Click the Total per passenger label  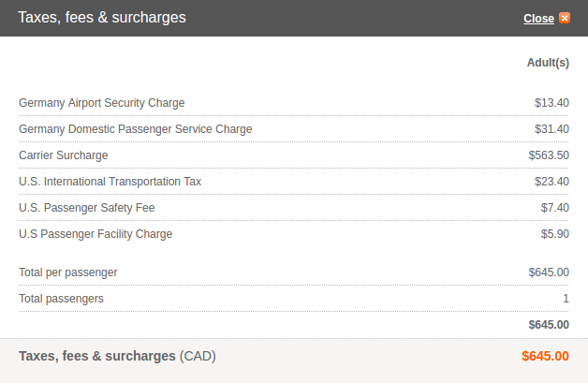pyautogui.click(x=67, y=273)
